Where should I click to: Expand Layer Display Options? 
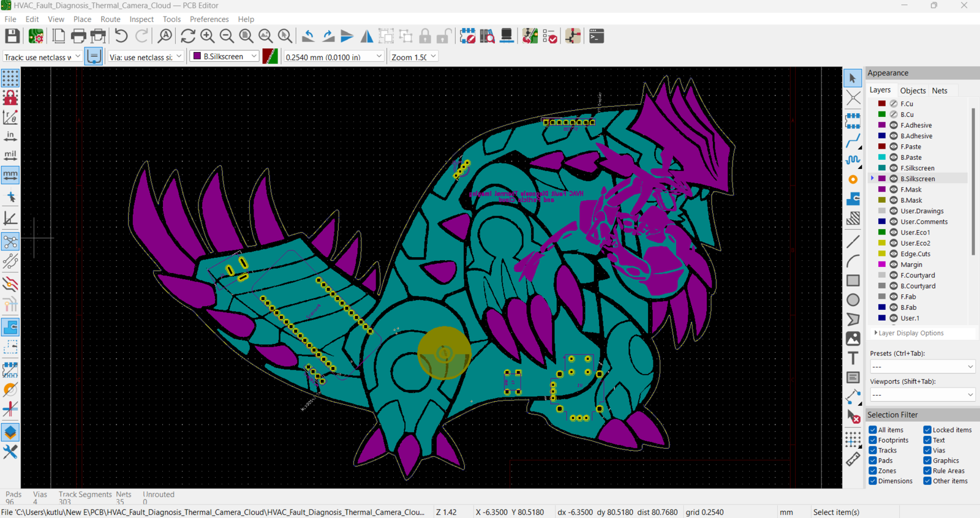910,333
